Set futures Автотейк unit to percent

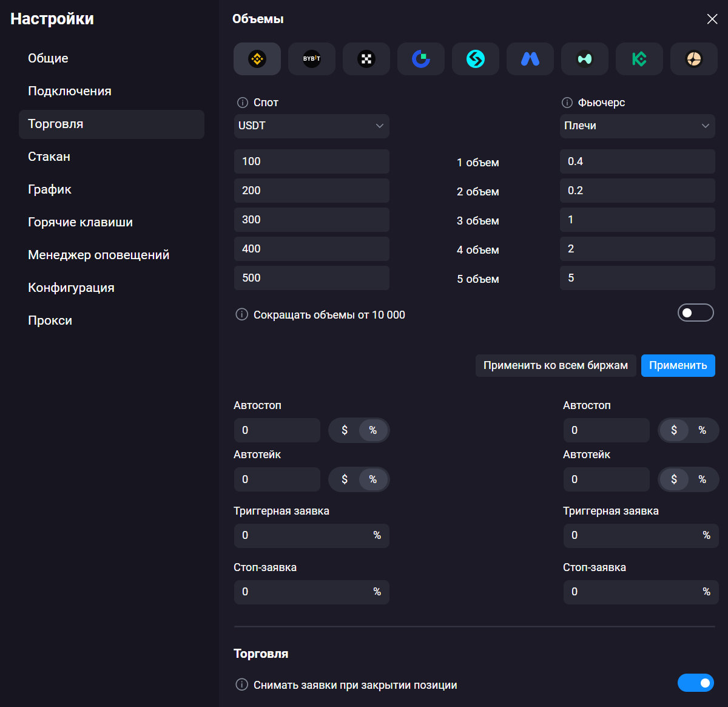(703, 479)
